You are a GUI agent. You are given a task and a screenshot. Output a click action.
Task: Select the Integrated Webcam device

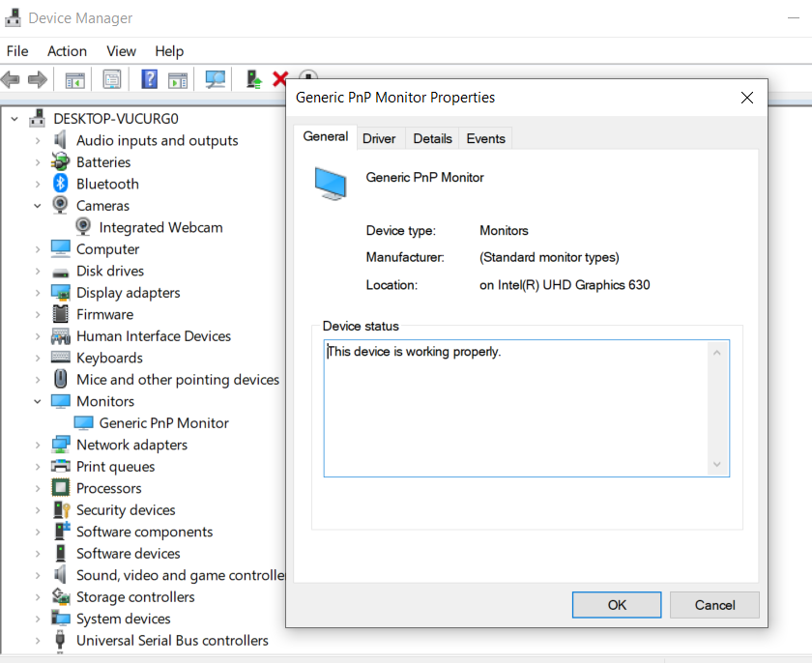pos(159,227)
